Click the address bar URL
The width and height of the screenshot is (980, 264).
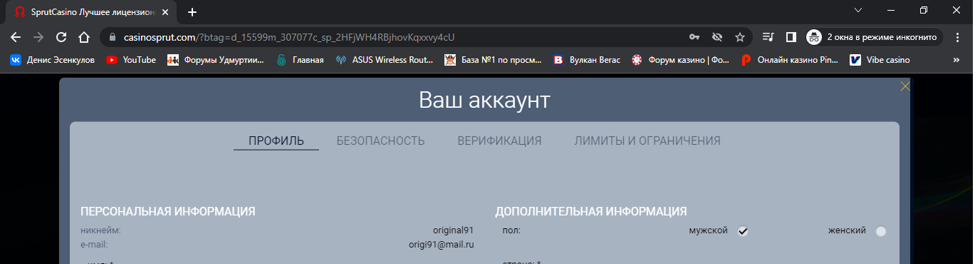click(289, 37)
